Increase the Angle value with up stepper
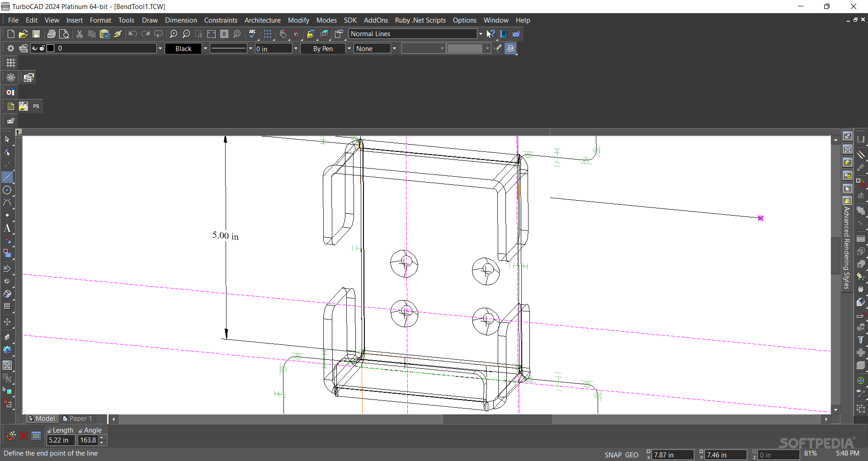The width and height of the screenshot is (868, 461). point(102,437)
